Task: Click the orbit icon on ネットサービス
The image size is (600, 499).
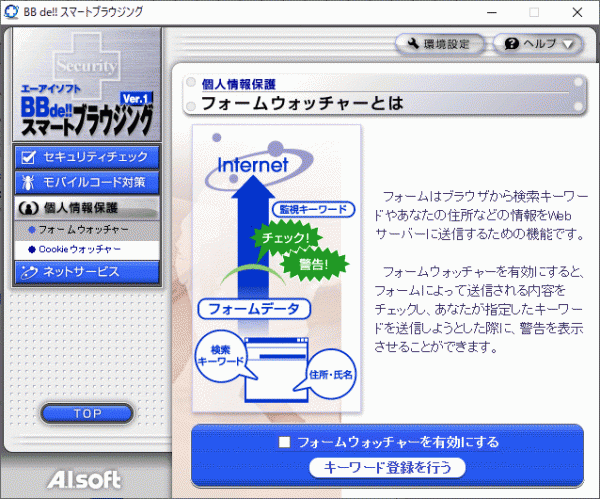Action: 29,272
